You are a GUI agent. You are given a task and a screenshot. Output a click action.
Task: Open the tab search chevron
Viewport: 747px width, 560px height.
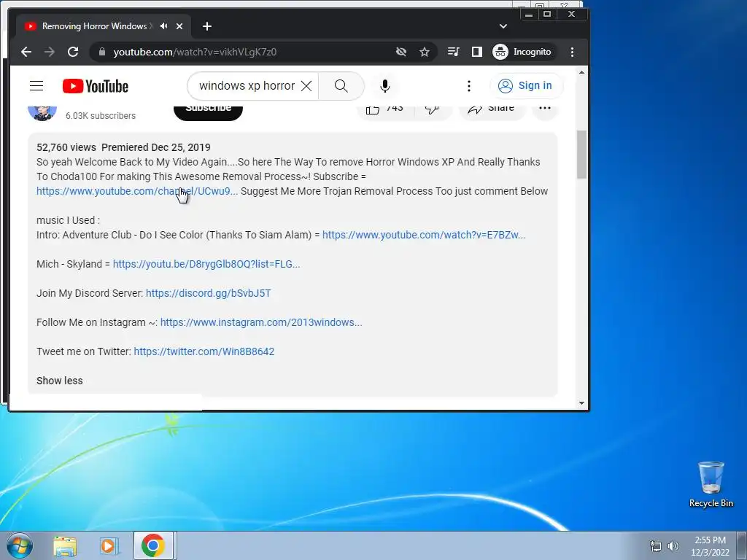pos(503,26)
